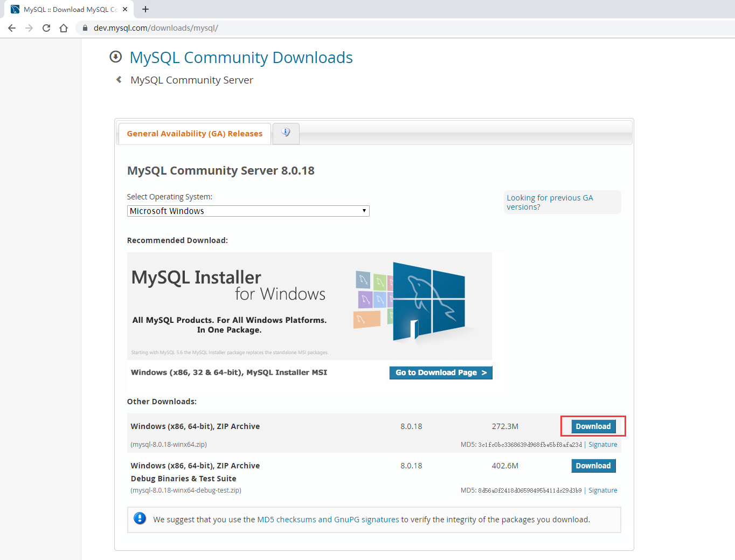The image size is (735, 560).
Task: Click the blue info icon in suggestion box
Action: [x=140, y=518]
